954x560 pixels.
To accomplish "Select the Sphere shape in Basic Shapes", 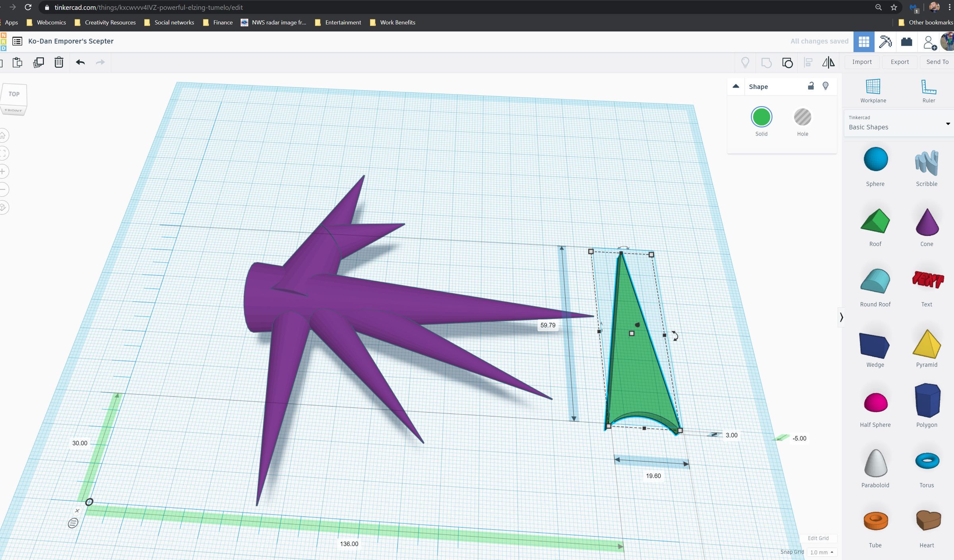I will [875, 159].
